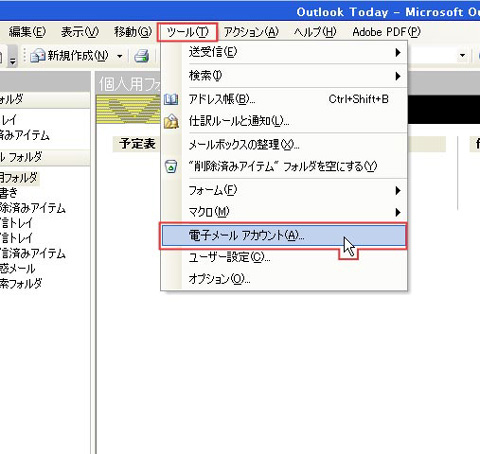
Task: Select 電子メール アカウント(A) menu item
Action: click(x=284, y=236)
